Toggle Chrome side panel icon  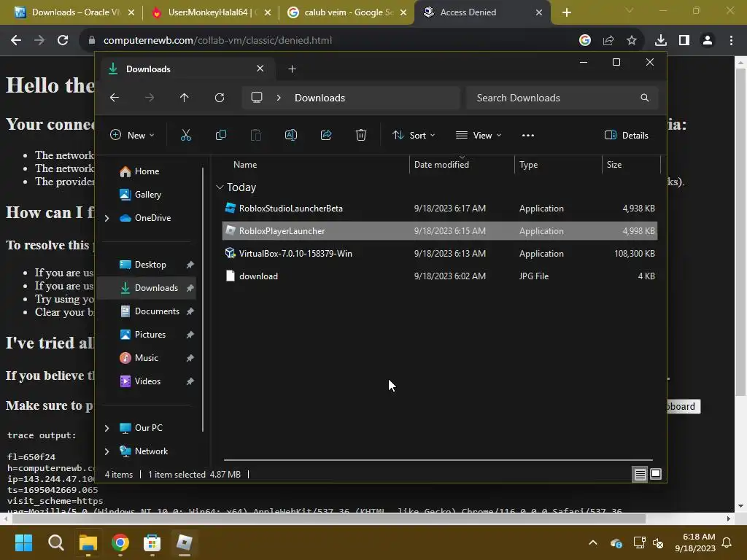click(684, 41)
